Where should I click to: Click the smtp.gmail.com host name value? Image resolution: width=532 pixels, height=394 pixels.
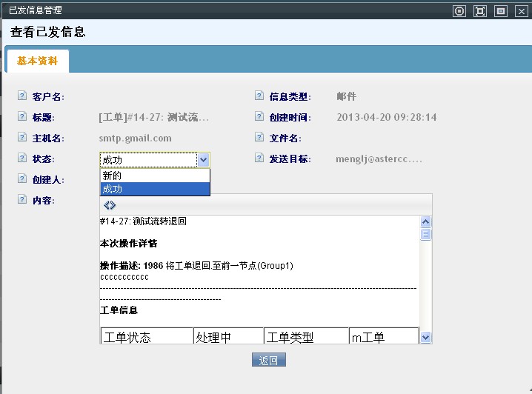tap(135, 138)
